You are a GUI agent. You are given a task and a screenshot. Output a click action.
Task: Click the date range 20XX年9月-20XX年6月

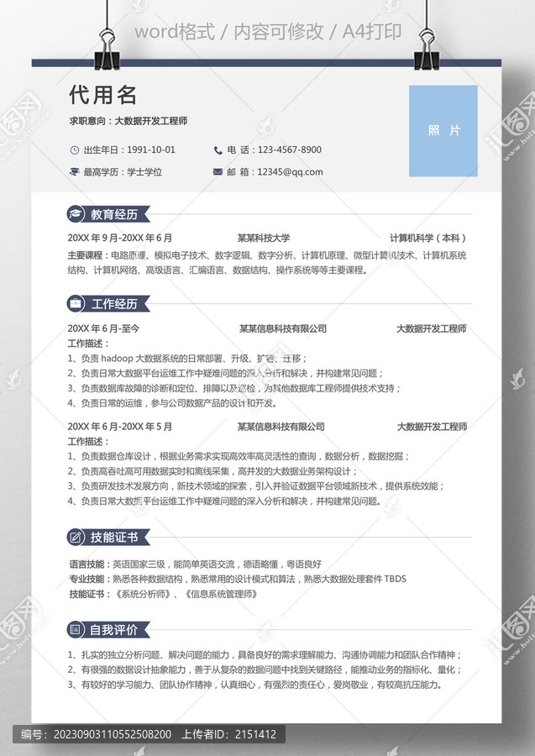(x=120, y=238)
